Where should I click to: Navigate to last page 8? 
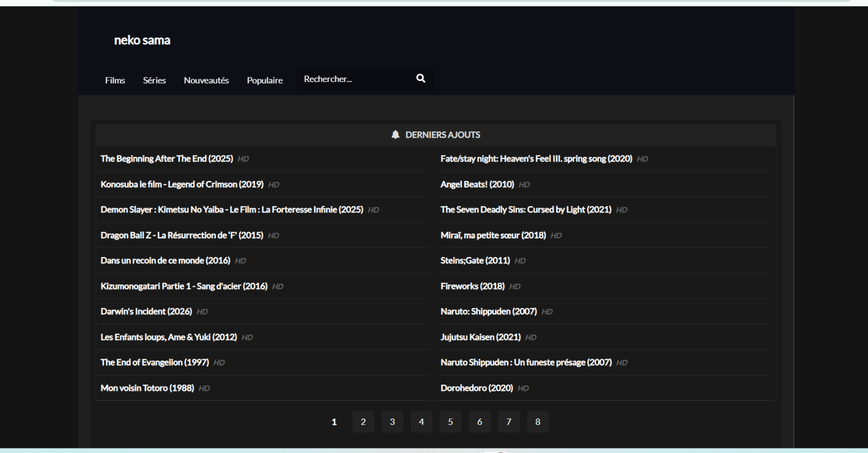point(537,422)
